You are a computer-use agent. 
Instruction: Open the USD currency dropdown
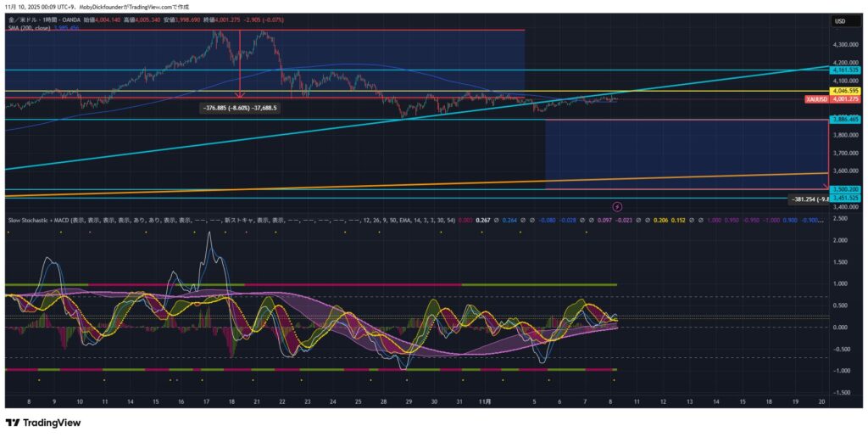[x=841, y=21]
